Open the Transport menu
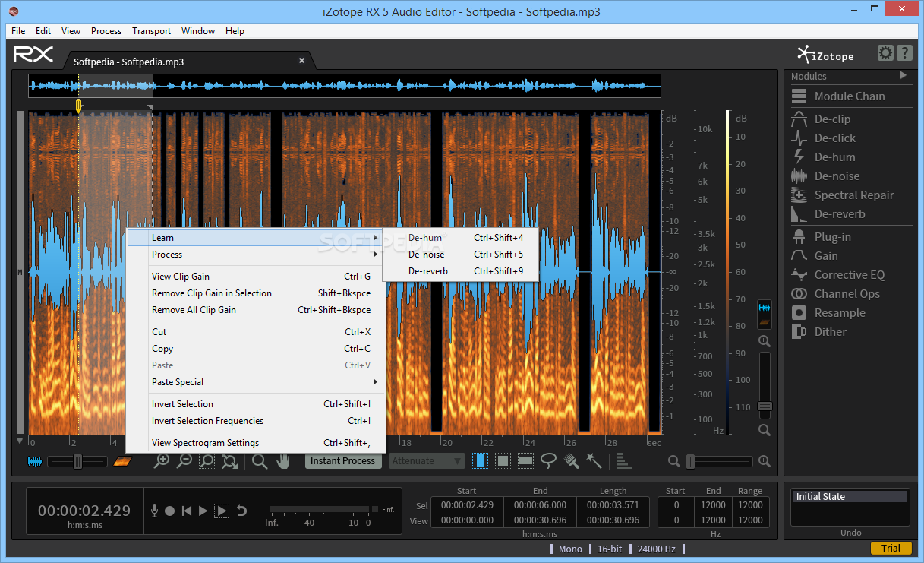 click(x=151, y=31)
